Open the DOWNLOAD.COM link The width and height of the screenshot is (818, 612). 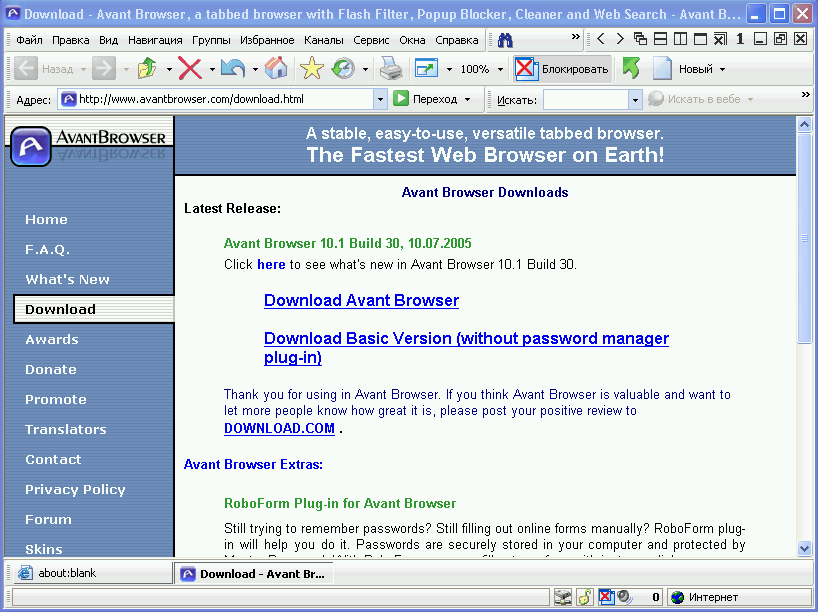click(279, 428)
